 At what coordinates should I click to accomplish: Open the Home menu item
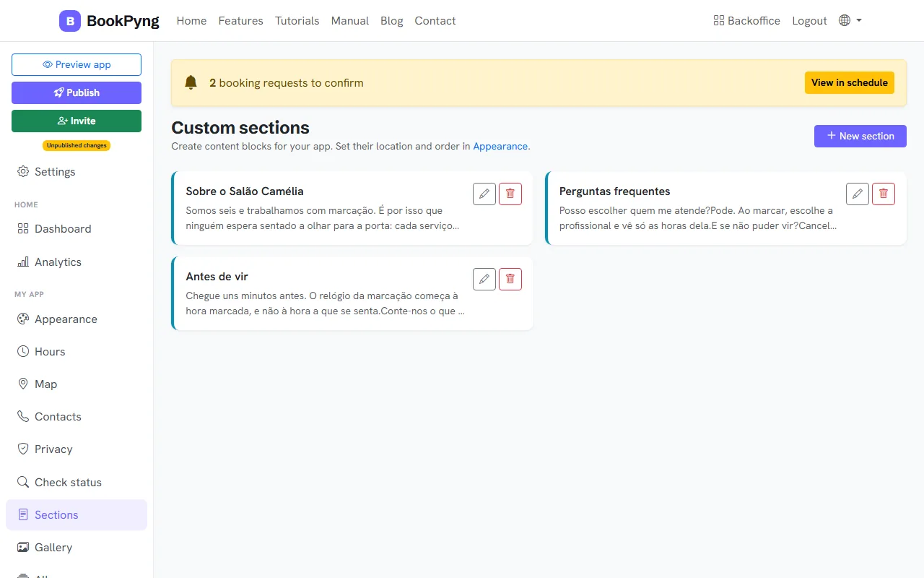click(x=191, y=21)
